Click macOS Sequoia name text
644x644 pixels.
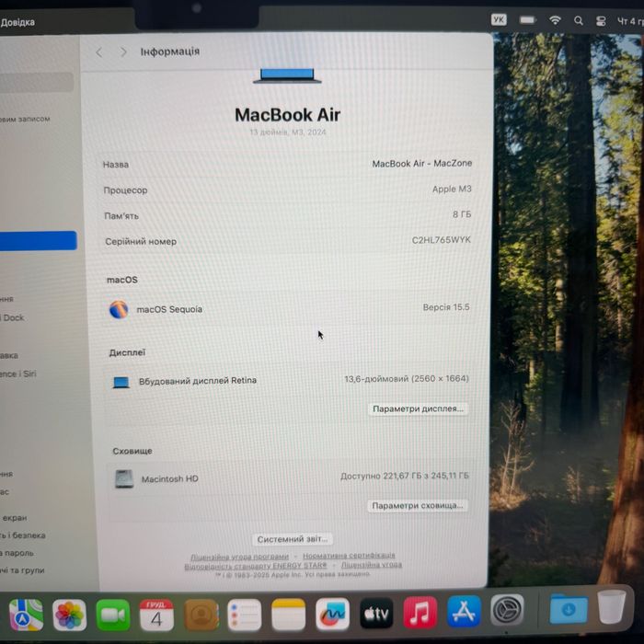click(x=169, y=309)
